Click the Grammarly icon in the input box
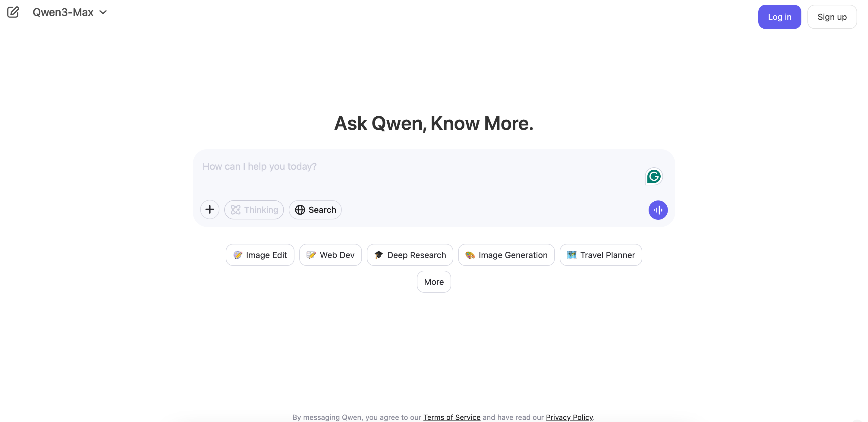Viewport: 868px width, 422px height. (654, 176)
